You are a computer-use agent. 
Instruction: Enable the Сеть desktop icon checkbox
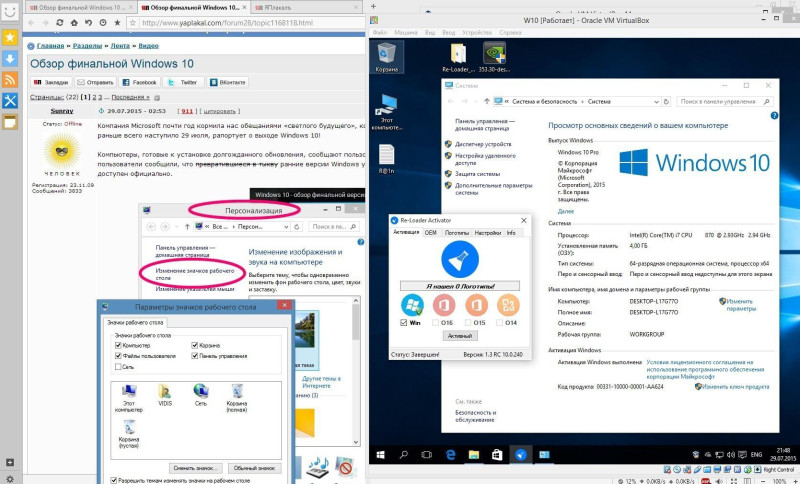pos(118,367)
